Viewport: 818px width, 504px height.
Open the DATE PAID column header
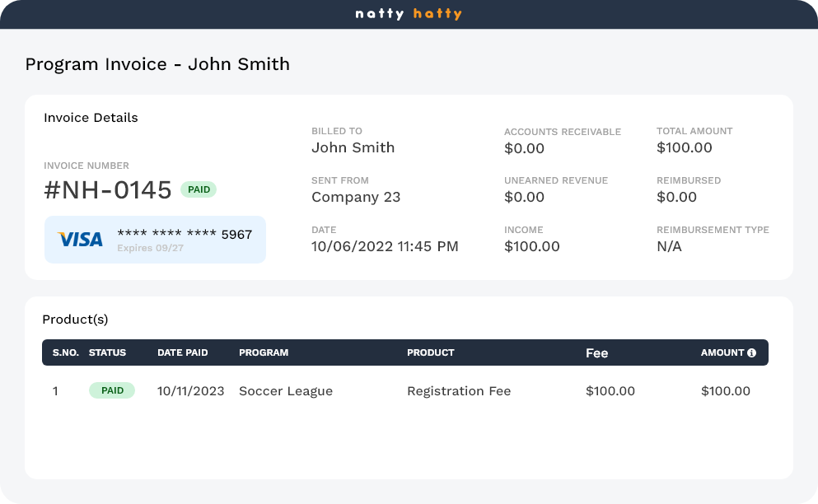(182, 352)
